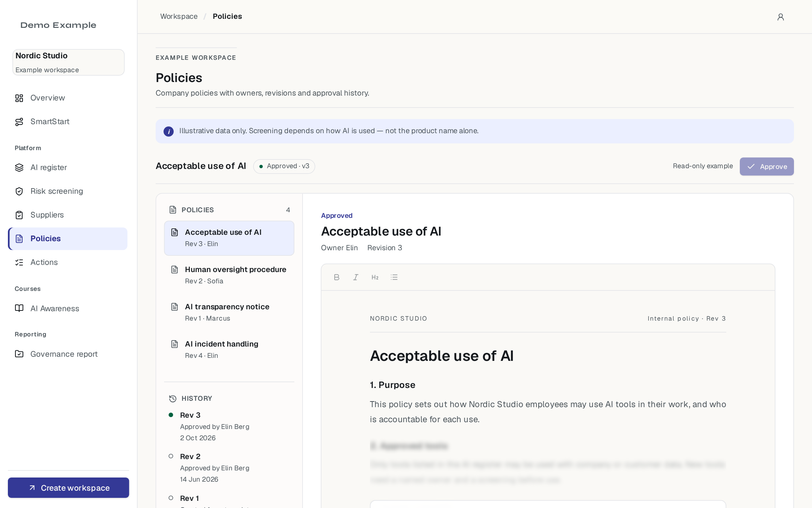Image resolution: width=812 pixels, height=508 pixels.
Task: Click Demo Example logo text
Action: pos(58,25)
